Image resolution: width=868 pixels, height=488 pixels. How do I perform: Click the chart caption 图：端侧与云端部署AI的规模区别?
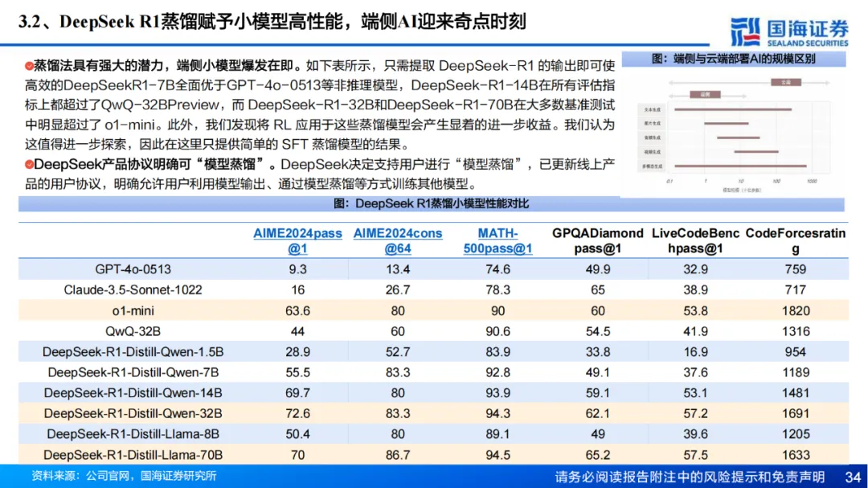[x=734, y=59]
